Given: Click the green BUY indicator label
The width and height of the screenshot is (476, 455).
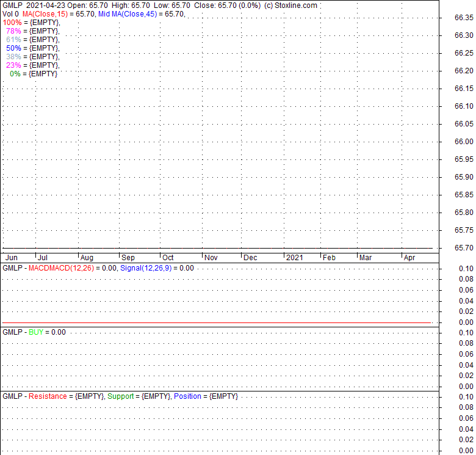Looking at the screenshot, I should pyautogui.click(x=36, y=332).
